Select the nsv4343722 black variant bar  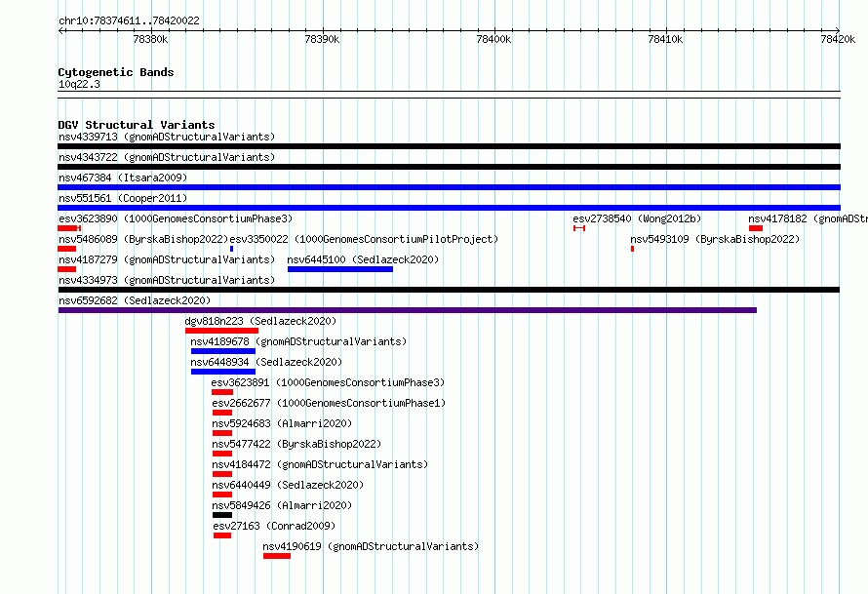(449, 167)
